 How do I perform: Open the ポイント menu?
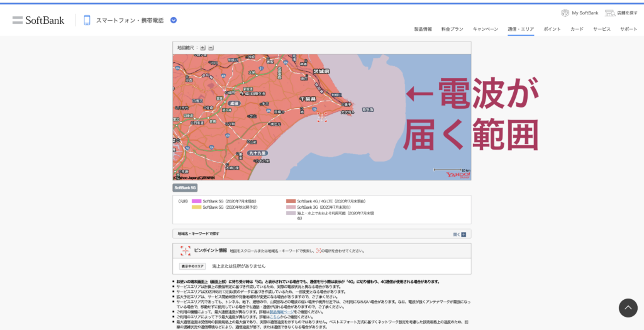552,29
